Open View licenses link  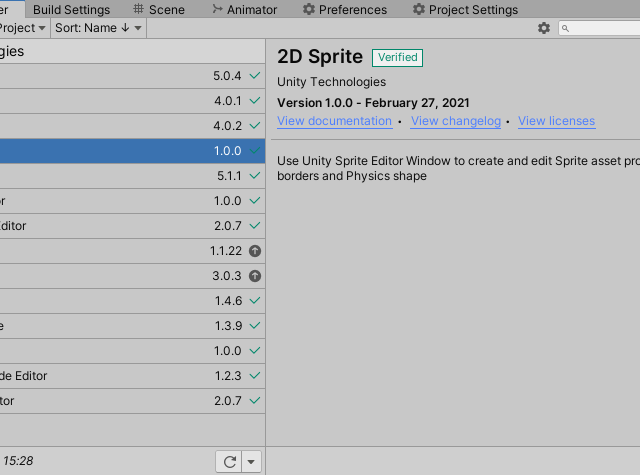click(x=556, y=121)
